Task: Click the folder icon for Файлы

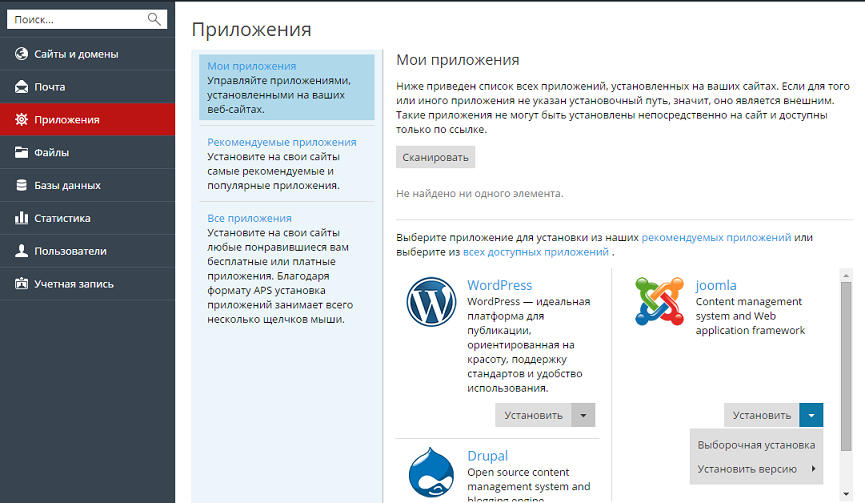Action: pos(21,153)
